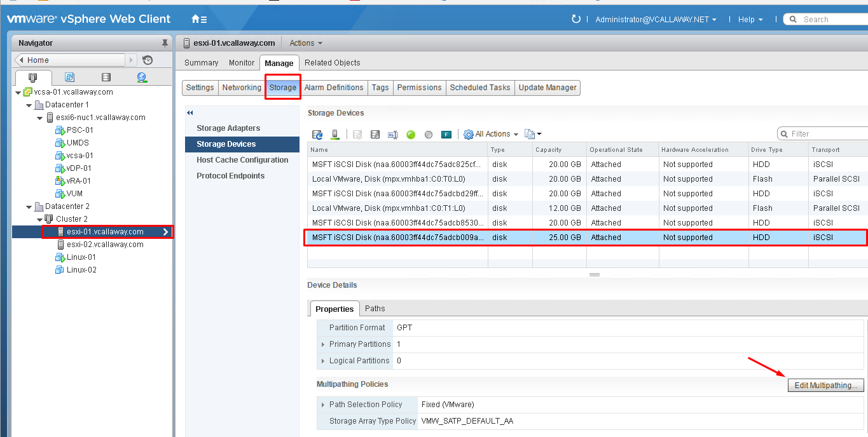Open the All Actions dropdown
The width and height of the screenshot is (868, 437).
(491, 134)
